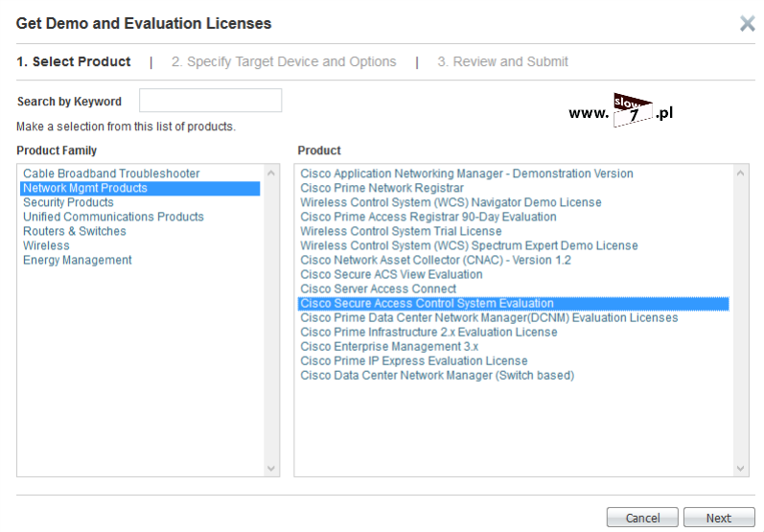Viewport: 764px width, 532px height.
Task: Click Product list scroll-up arrow
Action: [741, 173]
